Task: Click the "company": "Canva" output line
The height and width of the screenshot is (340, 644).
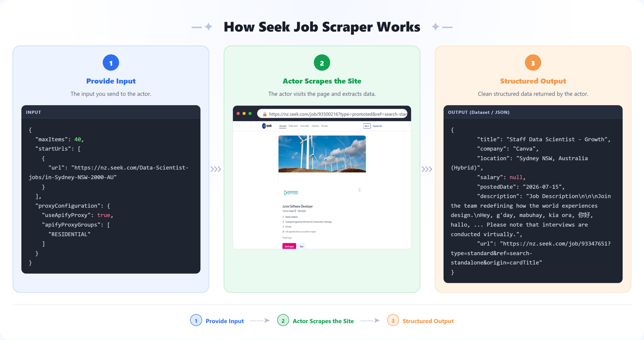Action: pos(508,149)
